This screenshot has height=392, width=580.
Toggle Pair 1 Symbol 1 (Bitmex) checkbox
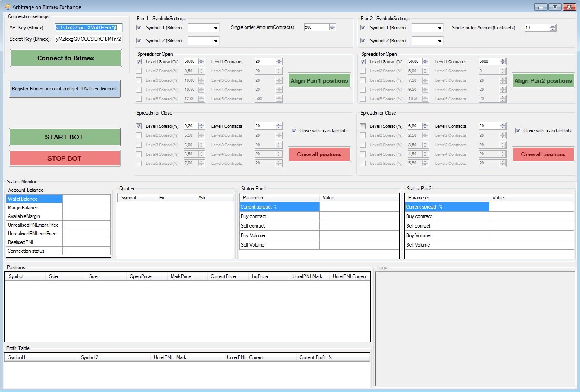(139, 28)
